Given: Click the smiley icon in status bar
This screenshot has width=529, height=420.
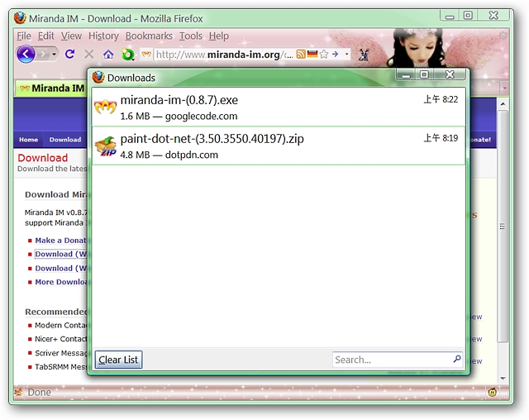Looking at the screenshot, I should coord(493,393).
